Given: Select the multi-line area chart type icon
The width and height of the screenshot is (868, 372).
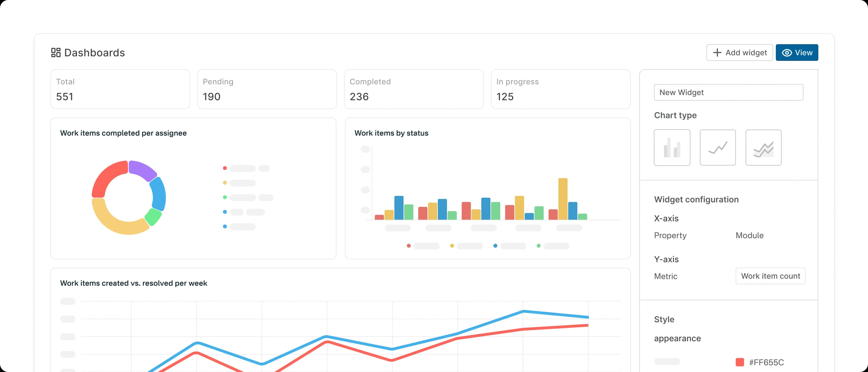Looking at the screenshot, I should (x=764, y=147).
